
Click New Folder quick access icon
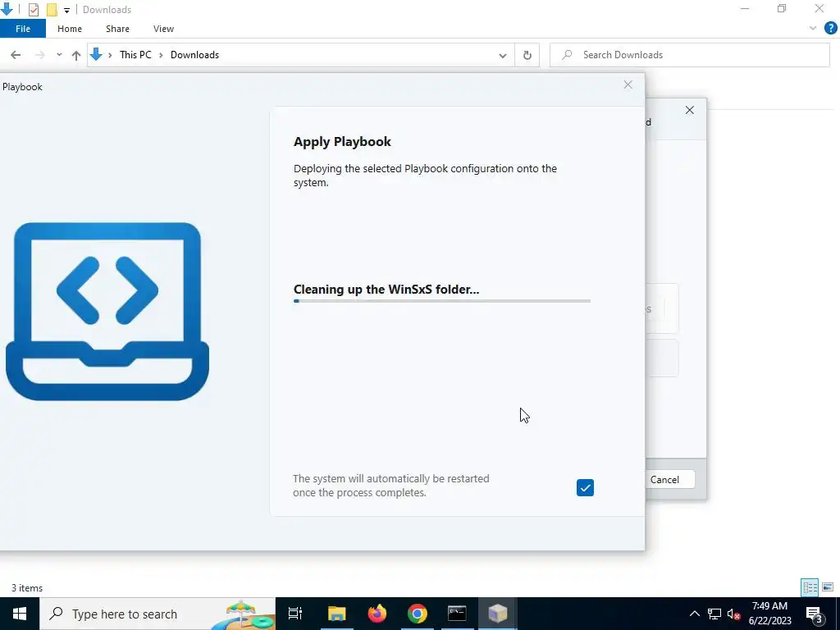pos(52,10)
